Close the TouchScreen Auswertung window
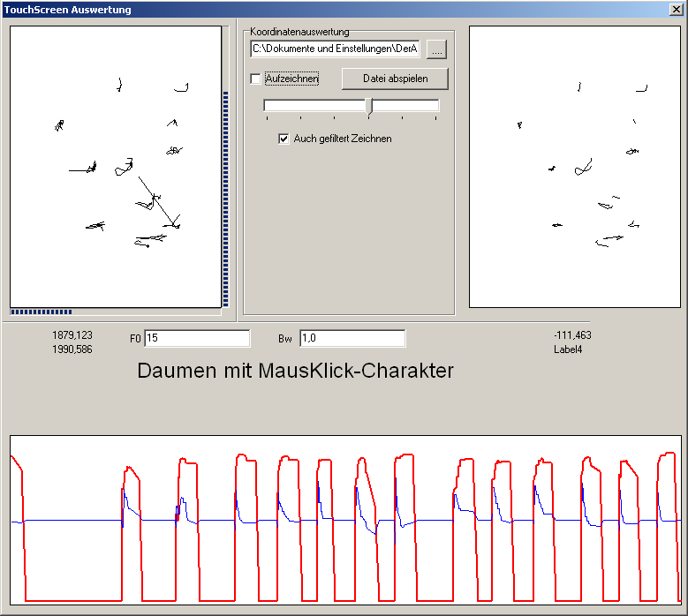Image resolution: width=688 pixels, height=616 pixels. (677, 9)
